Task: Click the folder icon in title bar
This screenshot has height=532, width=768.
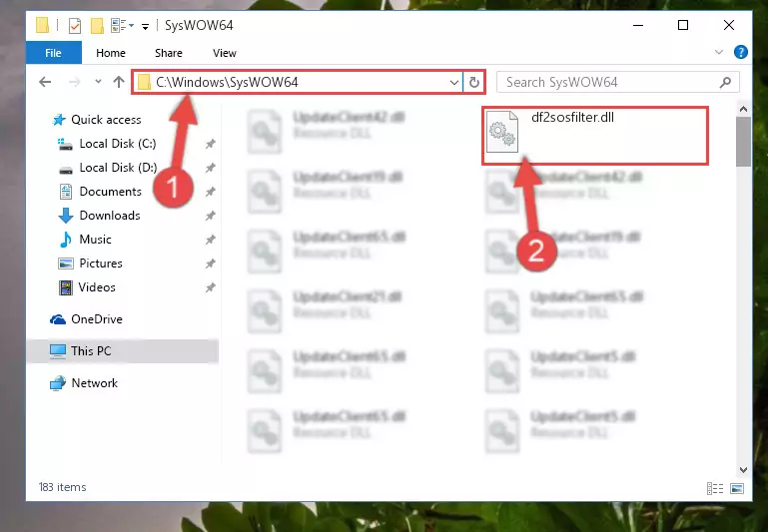Action: coord(43,25)
